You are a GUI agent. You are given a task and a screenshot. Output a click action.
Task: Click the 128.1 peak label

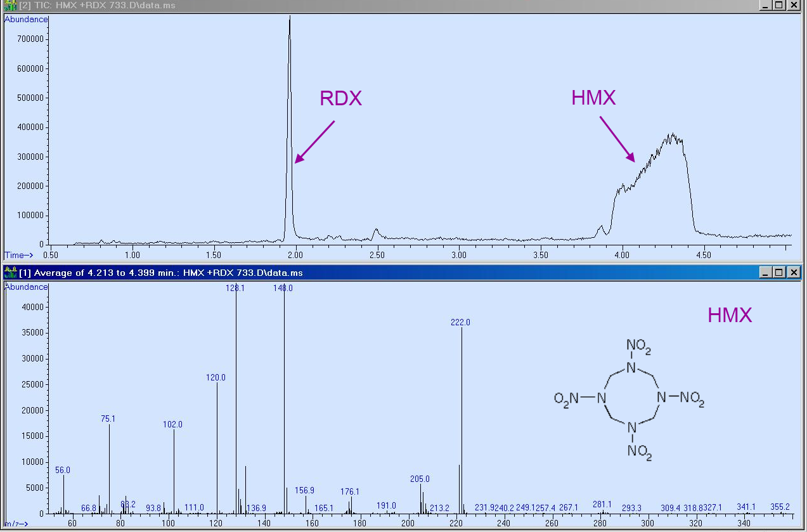click(x=236, y=288)
